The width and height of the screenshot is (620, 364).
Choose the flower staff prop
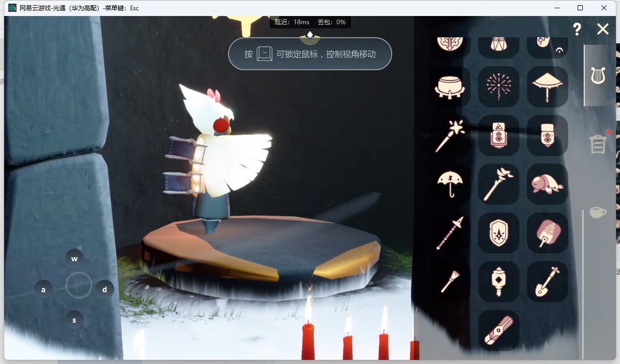(499, 184)
